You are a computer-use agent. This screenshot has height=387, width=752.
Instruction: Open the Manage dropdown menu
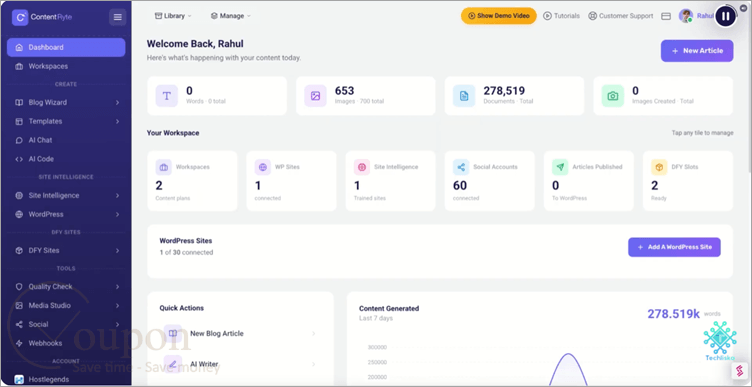(x=230, y=16)
